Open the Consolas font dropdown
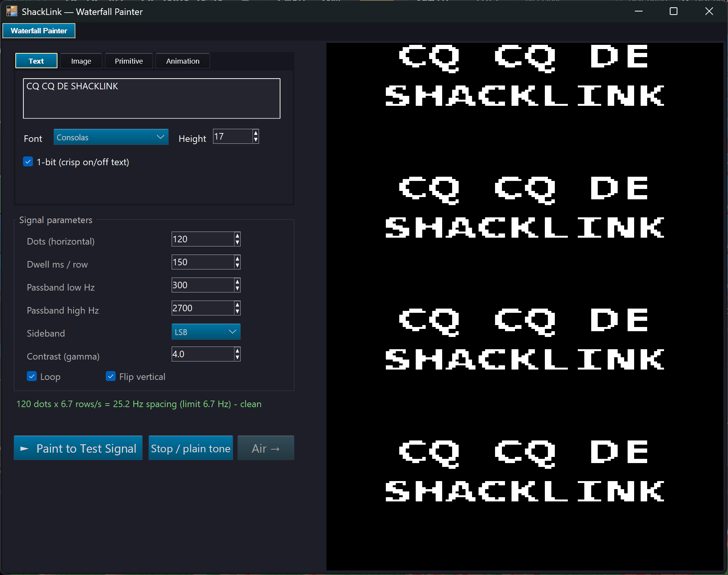The width and height of the screenshot is (728, 575). (111, 137)
